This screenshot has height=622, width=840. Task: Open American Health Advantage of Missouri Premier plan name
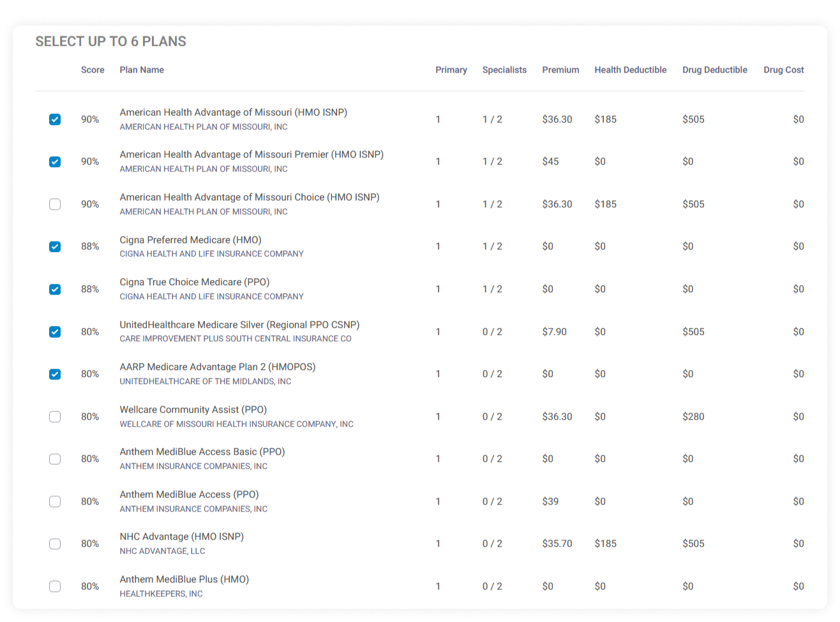(x=251, y=154)
